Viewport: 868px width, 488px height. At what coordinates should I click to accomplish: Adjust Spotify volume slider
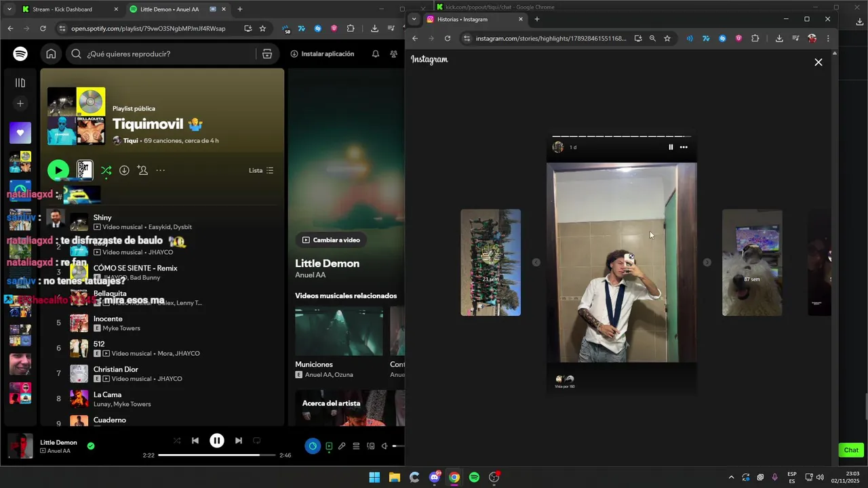coord(398,446)
